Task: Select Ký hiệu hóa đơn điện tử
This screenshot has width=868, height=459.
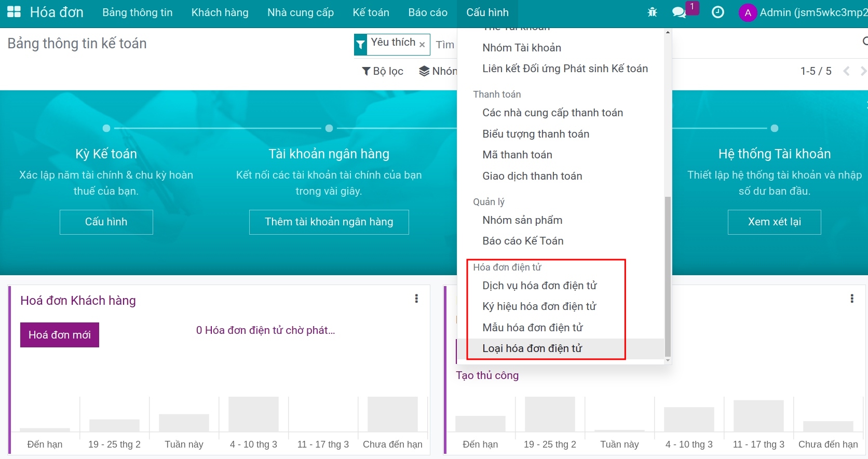Action: click(x=561, y=306)
